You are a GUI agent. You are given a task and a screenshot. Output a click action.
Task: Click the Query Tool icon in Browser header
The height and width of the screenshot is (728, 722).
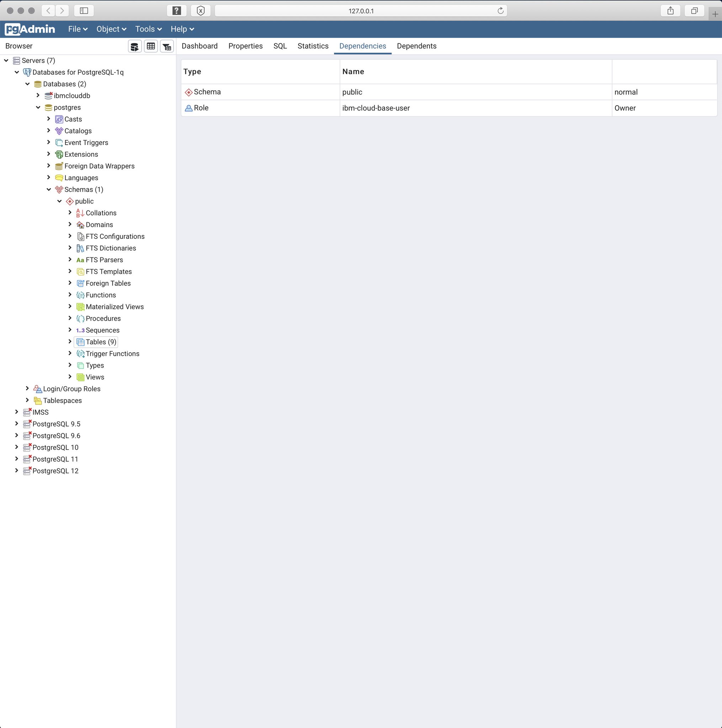click(x=134, y=46)
